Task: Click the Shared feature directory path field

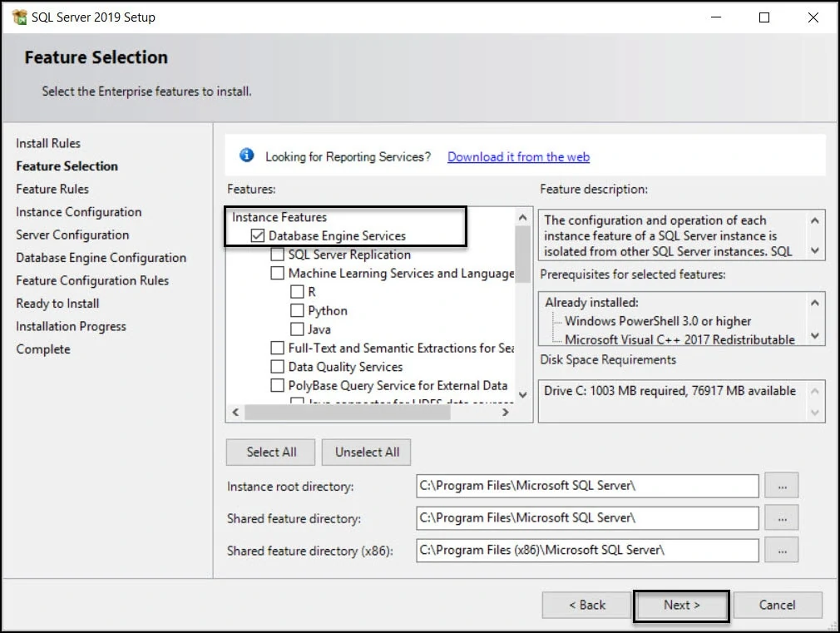Action: 588,517
